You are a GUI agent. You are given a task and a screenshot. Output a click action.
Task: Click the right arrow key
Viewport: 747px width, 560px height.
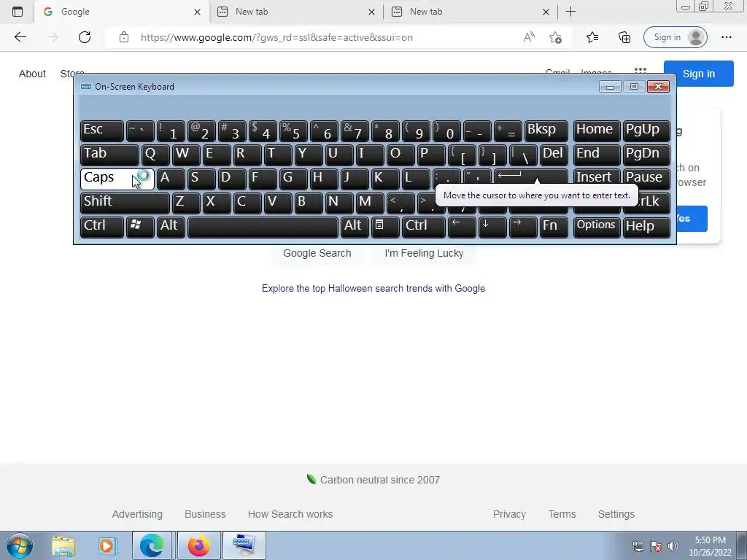click(x=523, y=227)
